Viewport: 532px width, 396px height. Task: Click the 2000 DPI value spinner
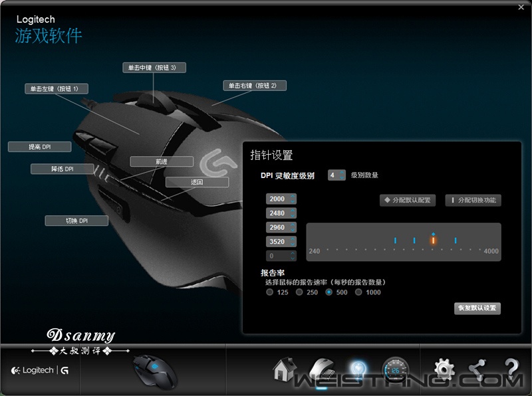point(281,199)
